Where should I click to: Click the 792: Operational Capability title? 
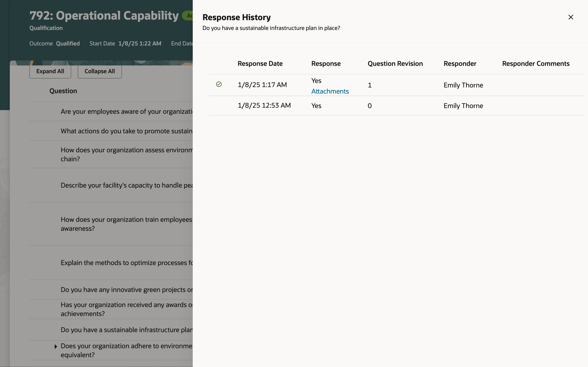click(x=104, y=16)
